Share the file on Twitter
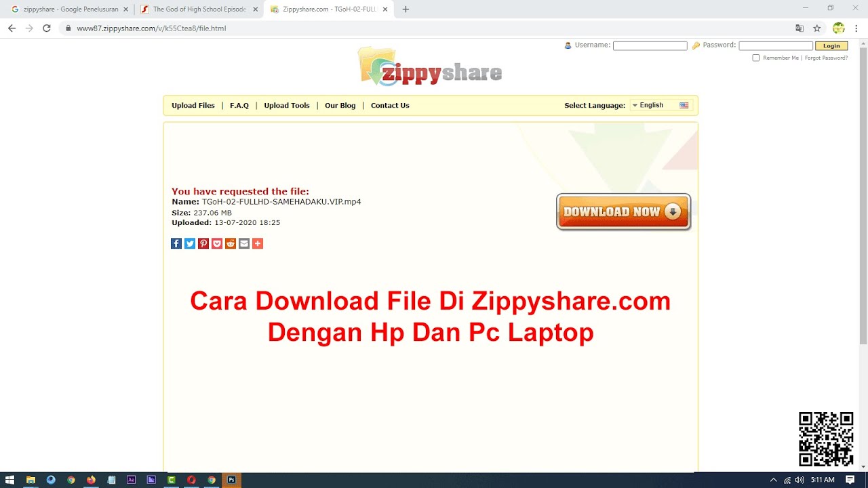Image resolution: width=868 pixels, height=488 pixels. coord(190,243)
